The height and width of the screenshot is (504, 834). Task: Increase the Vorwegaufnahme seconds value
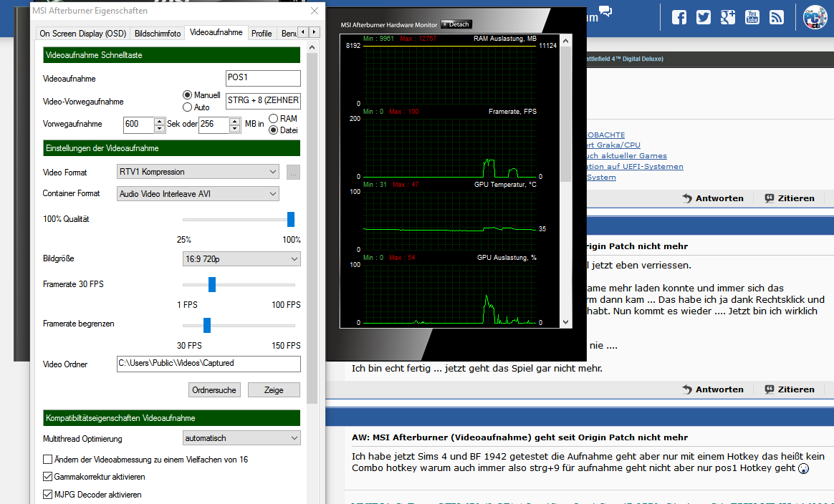159,121
